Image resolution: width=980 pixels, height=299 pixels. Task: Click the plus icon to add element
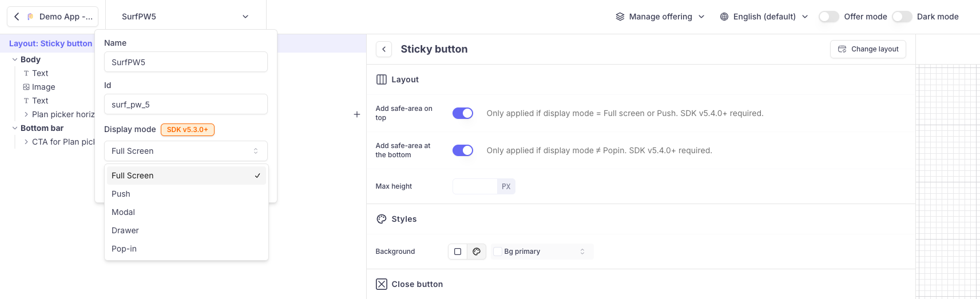point(357,114)
